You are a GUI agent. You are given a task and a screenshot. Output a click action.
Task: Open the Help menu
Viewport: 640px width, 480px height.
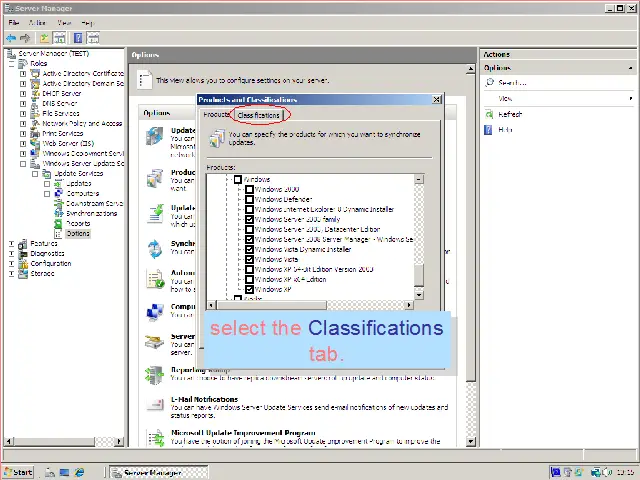tap(87, 23)
